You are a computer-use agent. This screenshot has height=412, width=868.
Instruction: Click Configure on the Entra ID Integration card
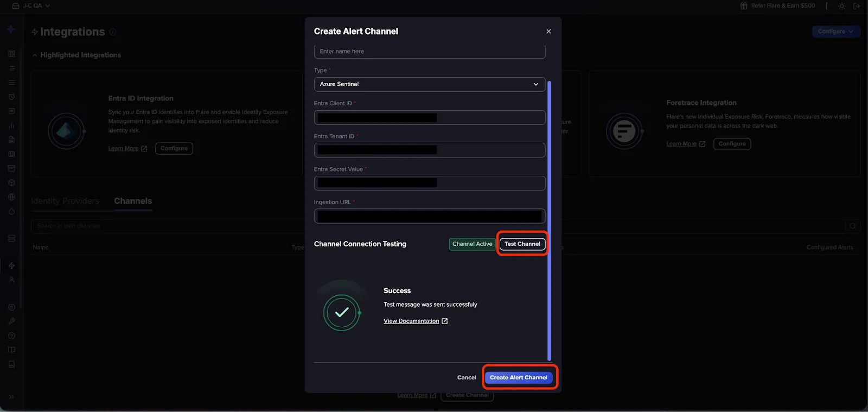tap(174, 149)
